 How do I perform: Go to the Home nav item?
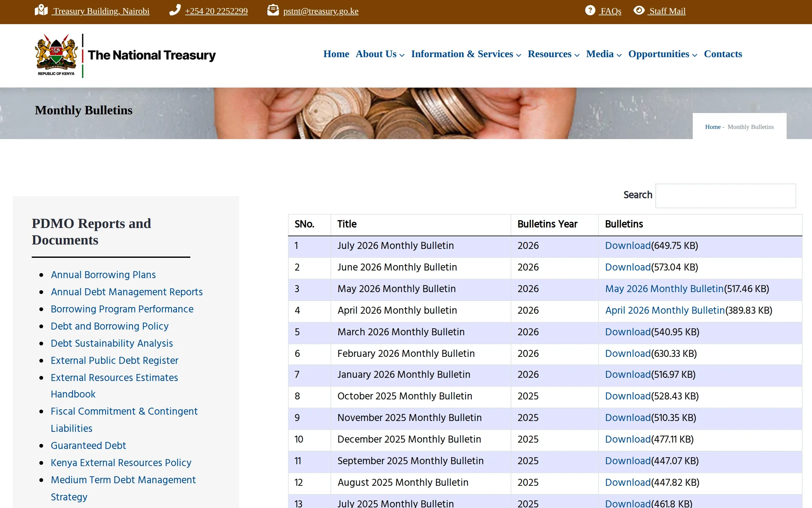(336, 54)
